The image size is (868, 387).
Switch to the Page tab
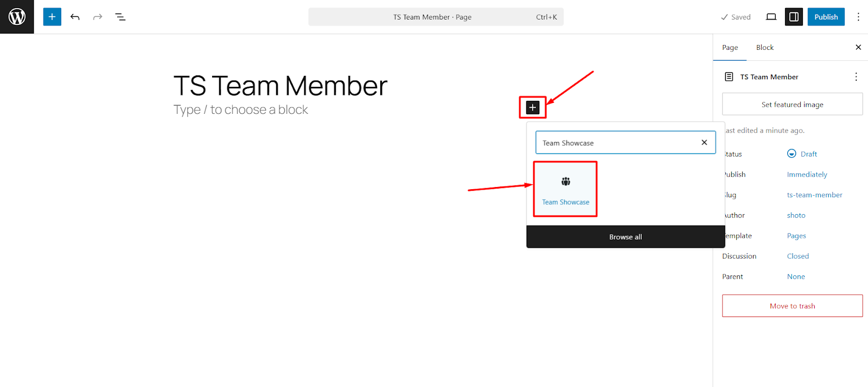[x=730, y=48]
